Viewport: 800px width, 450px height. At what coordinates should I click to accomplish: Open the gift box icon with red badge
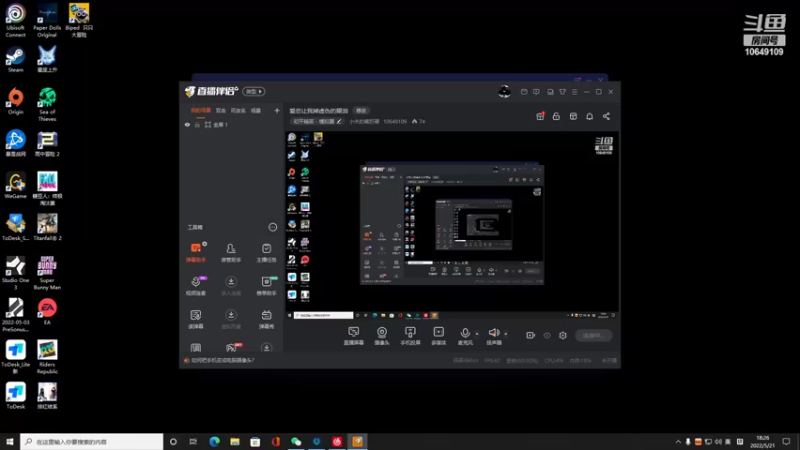pos(540,116)
